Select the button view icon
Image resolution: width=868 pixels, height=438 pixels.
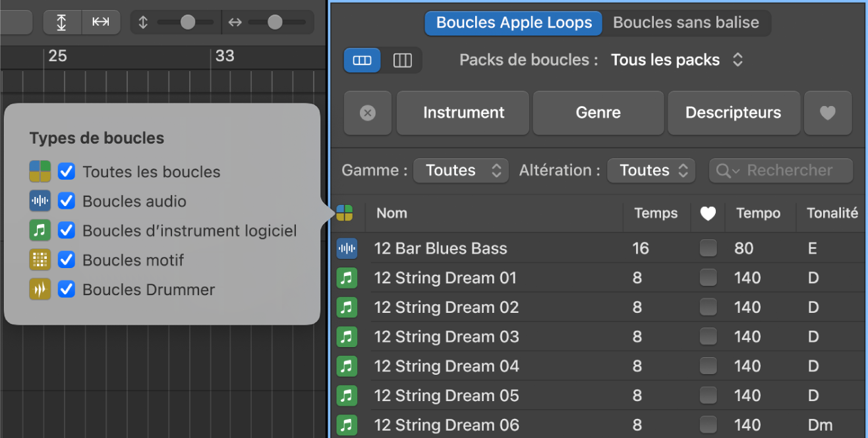(362, 61)
